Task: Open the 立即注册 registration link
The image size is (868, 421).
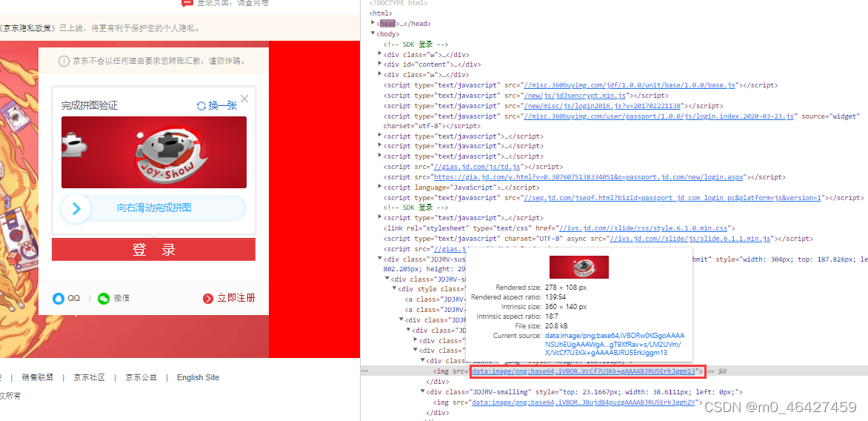Action: 236,298
